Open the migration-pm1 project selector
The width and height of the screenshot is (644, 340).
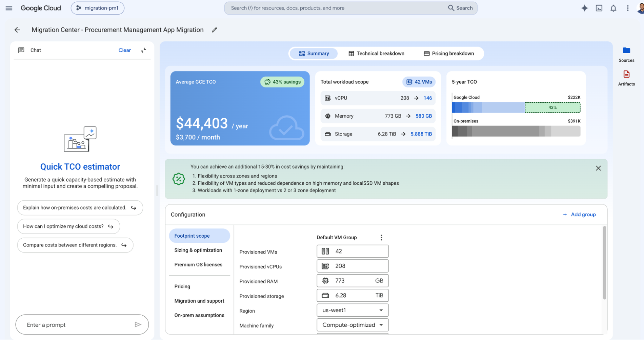(x=98, y=8)
